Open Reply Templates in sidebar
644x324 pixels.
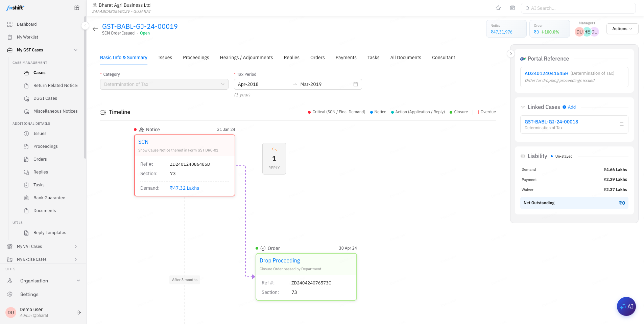point(50,233)
